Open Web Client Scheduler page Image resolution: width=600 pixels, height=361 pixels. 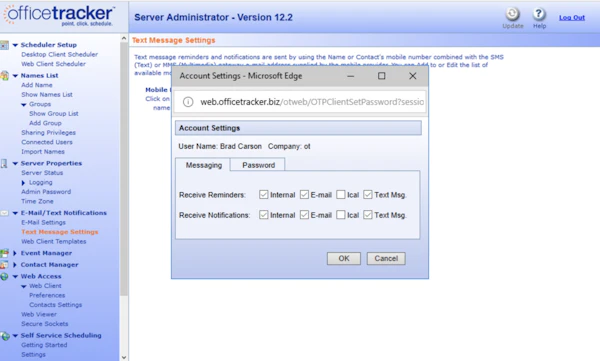[x=53, y=64]
